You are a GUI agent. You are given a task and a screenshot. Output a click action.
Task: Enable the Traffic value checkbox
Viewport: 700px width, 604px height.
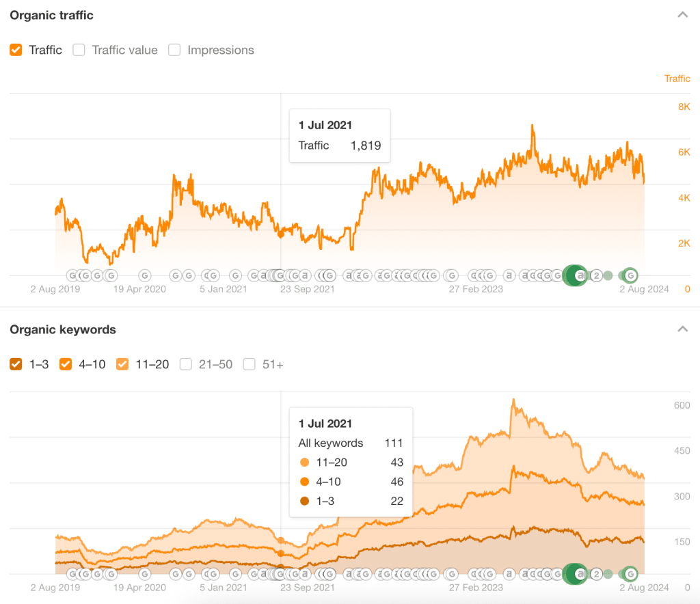79,50
